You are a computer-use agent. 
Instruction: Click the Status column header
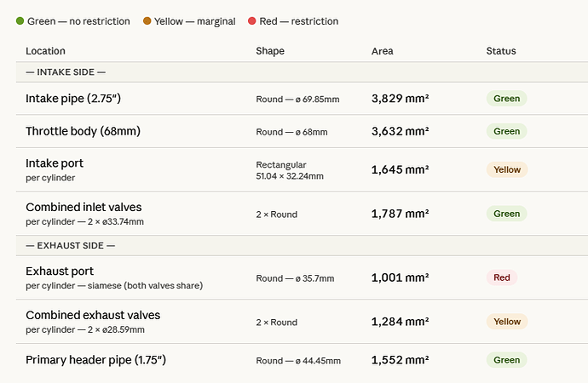[501, 51]
